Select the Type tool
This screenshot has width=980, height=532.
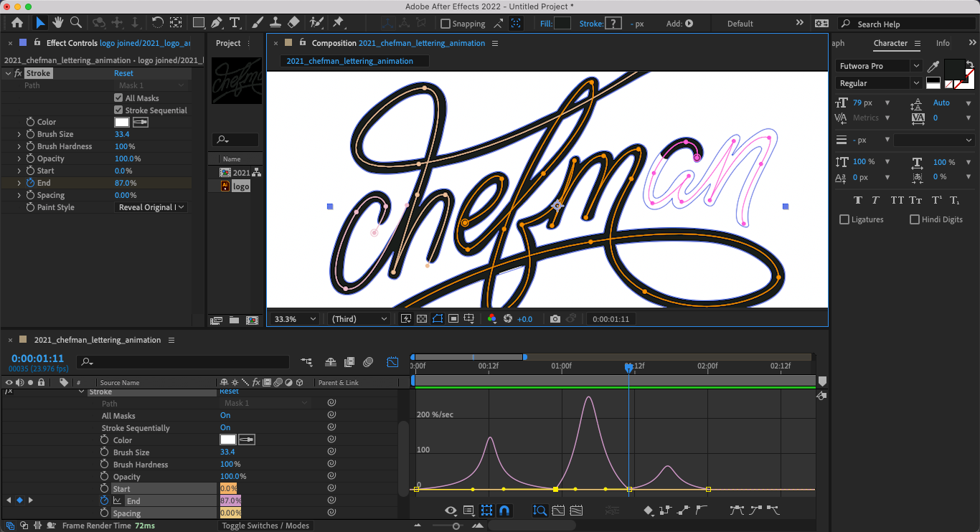235,23
